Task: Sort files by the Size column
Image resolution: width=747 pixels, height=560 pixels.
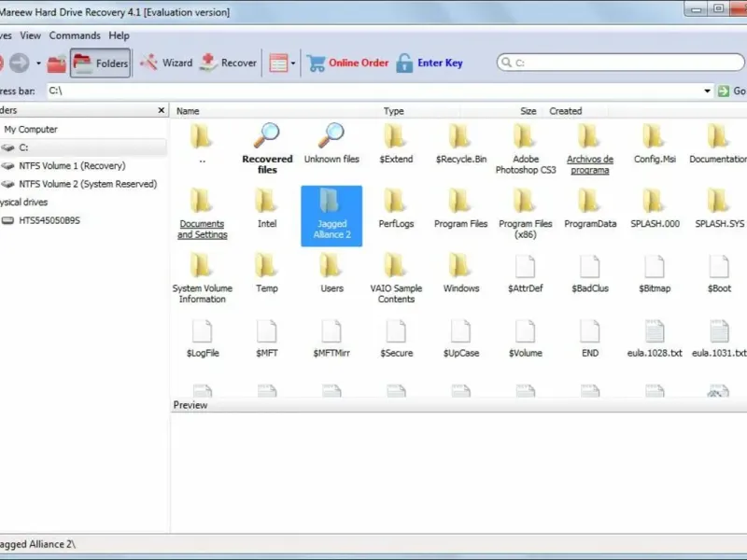Action: (x=528, y=111)
